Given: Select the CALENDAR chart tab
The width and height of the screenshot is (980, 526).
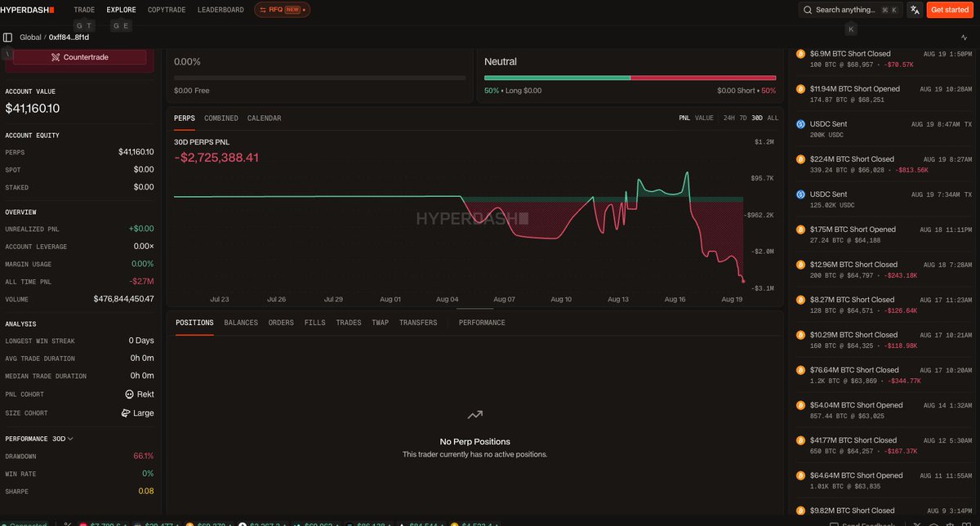Looking at the screenshot, I should [x=264, y=118].
